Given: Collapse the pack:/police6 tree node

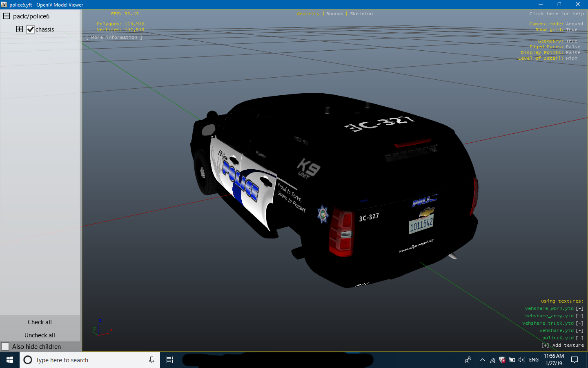Looking at the screenshot, I should 7,16.
